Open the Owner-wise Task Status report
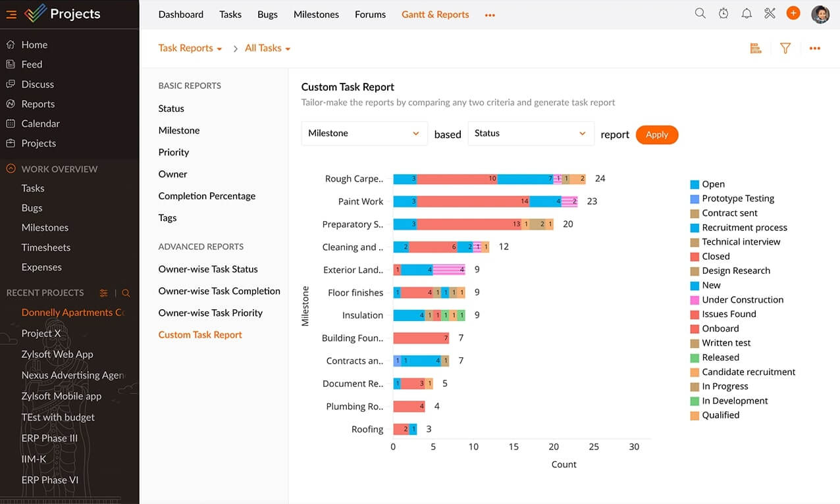Viewport: 840px width, 504px height. pyautogui.click(x=208, y=269)
